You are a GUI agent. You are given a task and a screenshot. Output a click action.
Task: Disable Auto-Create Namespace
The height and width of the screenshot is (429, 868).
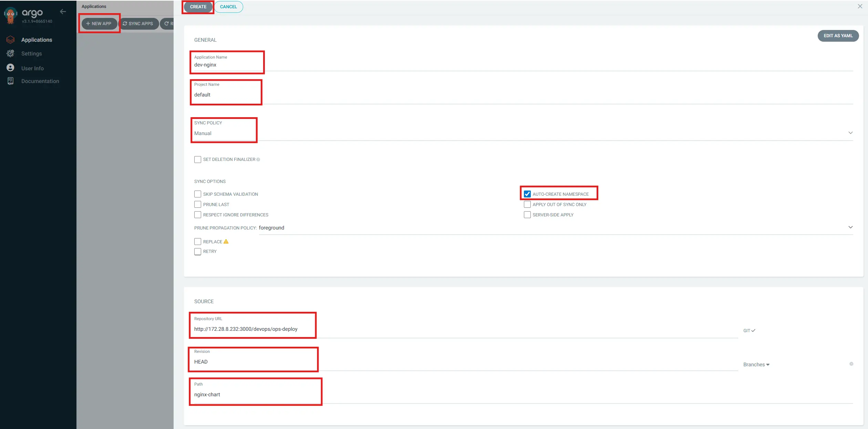coord(527,194)
